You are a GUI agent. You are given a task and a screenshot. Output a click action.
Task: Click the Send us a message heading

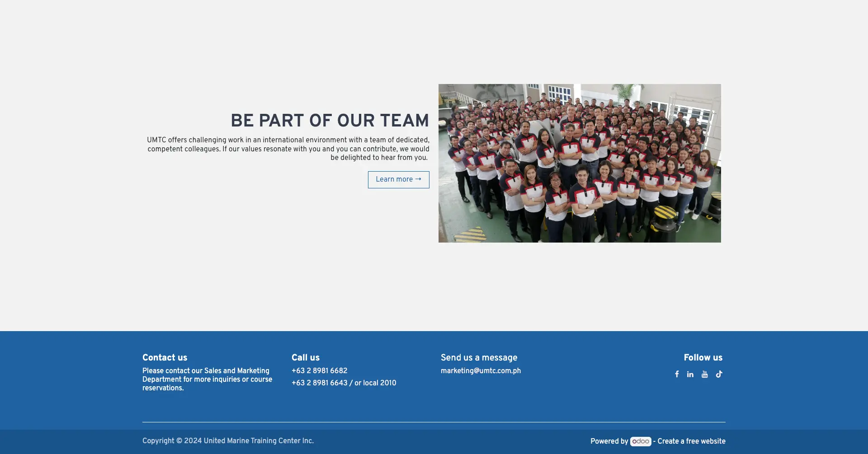tap(479, 358)
